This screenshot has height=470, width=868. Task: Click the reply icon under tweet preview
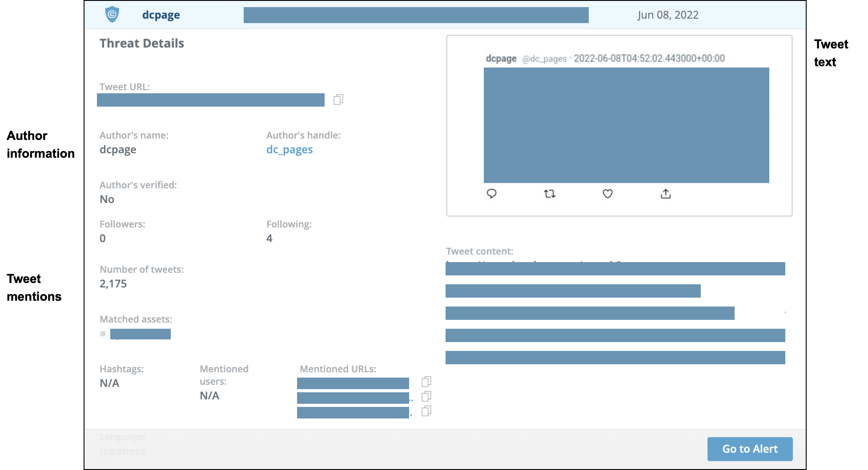[491, 194]
